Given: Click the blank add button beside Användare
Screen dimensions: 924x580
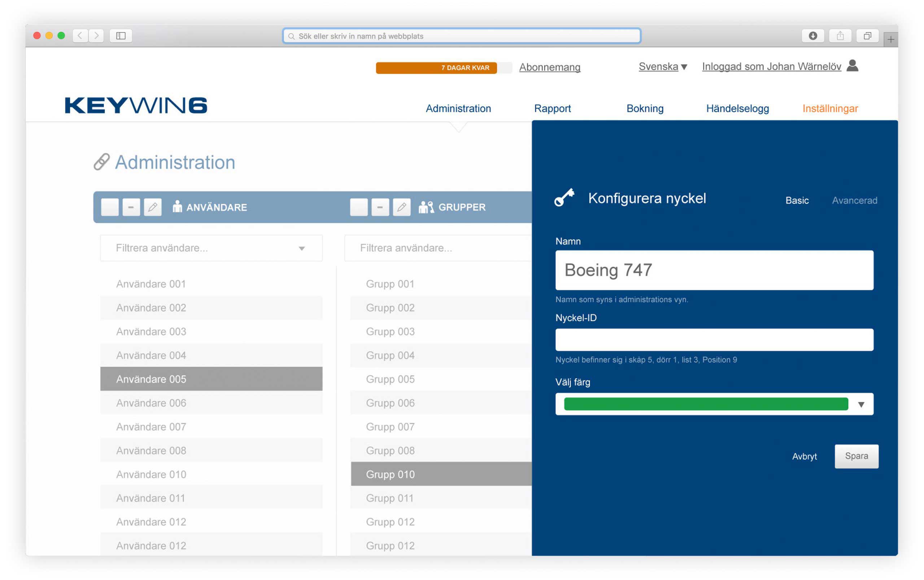Looking at the screenshot, I should (x=110, y=207).
